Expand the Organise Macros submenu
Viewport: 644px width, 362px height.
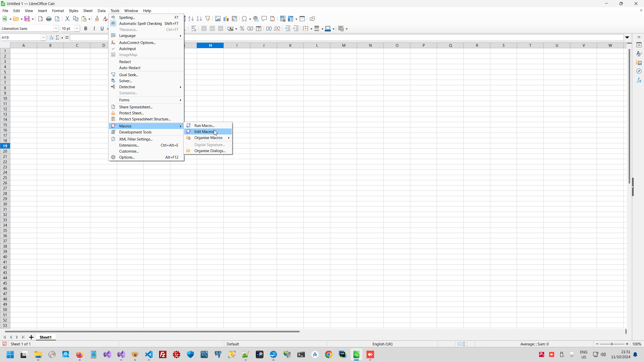[208, 138]
